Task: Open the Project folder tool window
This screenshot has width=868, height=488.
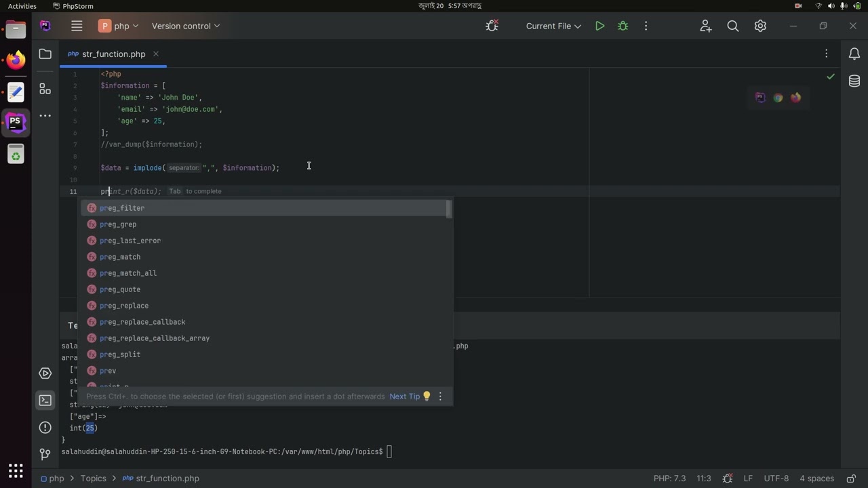Action: [x=45, y=54]
